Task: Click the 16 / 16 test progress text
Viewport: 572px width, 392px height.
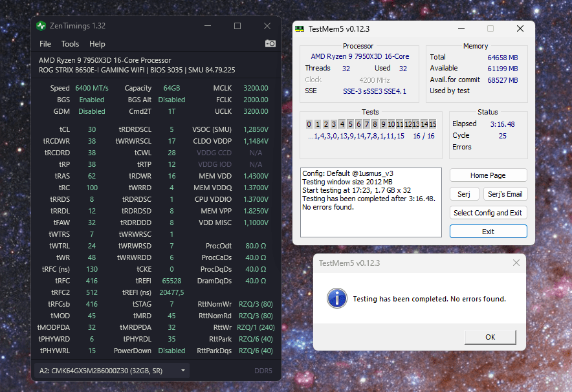Action: pos(424,136)
